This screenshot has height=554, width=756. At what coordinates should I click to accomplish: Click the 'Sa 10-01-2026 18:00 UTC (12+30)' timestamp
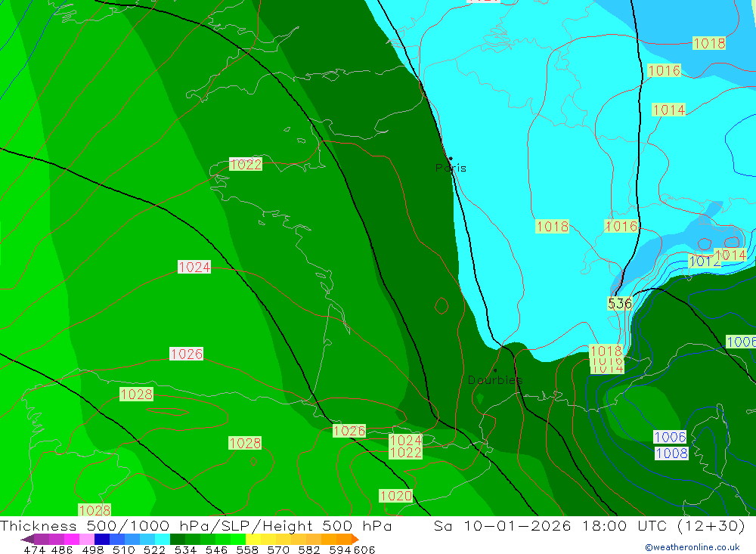(589, 526)
